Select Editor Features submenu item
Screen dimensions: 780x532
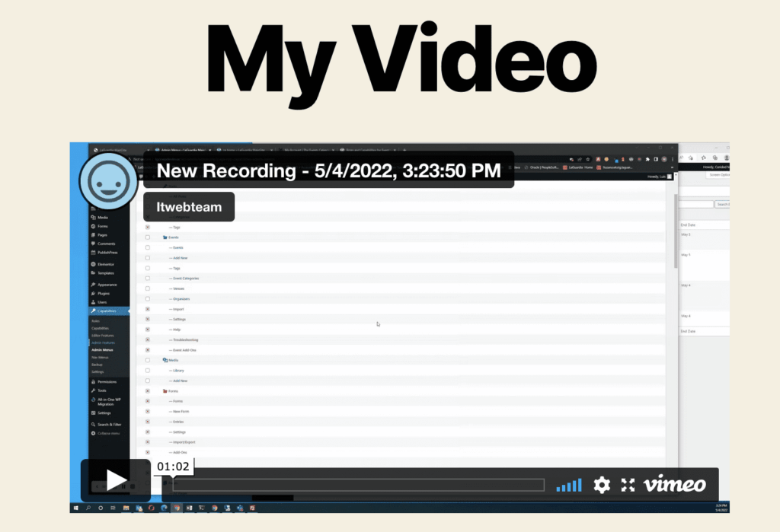coord(103,336)
